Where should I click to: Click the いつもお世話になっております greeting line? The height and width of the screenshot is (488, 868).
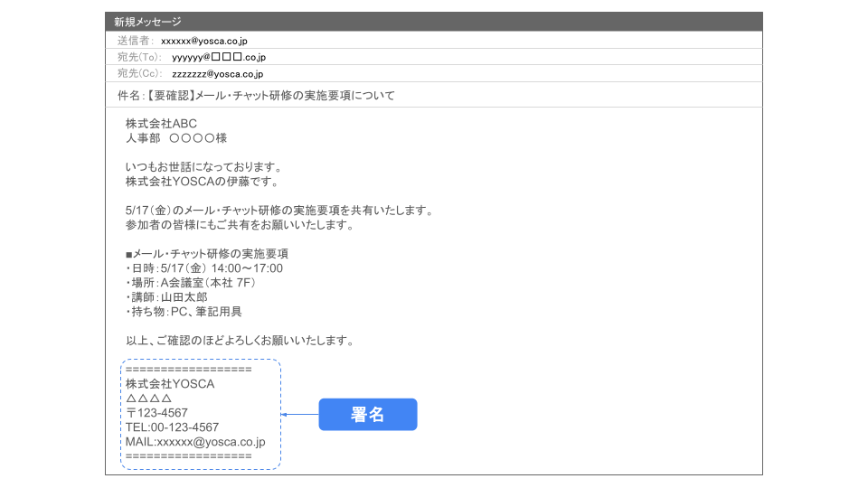(x=205, y=167)
